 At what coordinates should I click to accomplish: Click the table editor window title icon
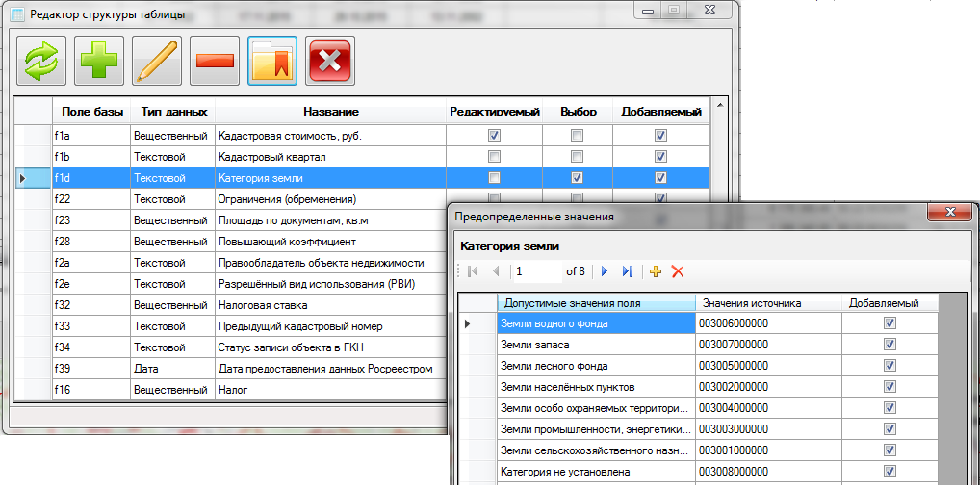[x=18, y=15]
